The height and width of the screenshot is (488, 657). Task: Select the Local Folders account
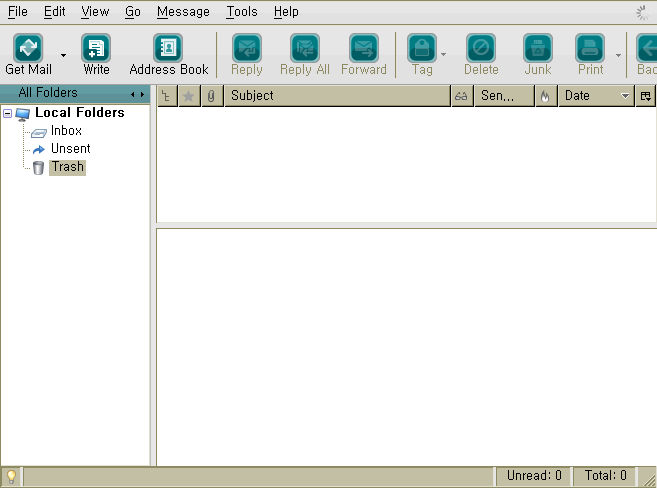click(80, 113)
